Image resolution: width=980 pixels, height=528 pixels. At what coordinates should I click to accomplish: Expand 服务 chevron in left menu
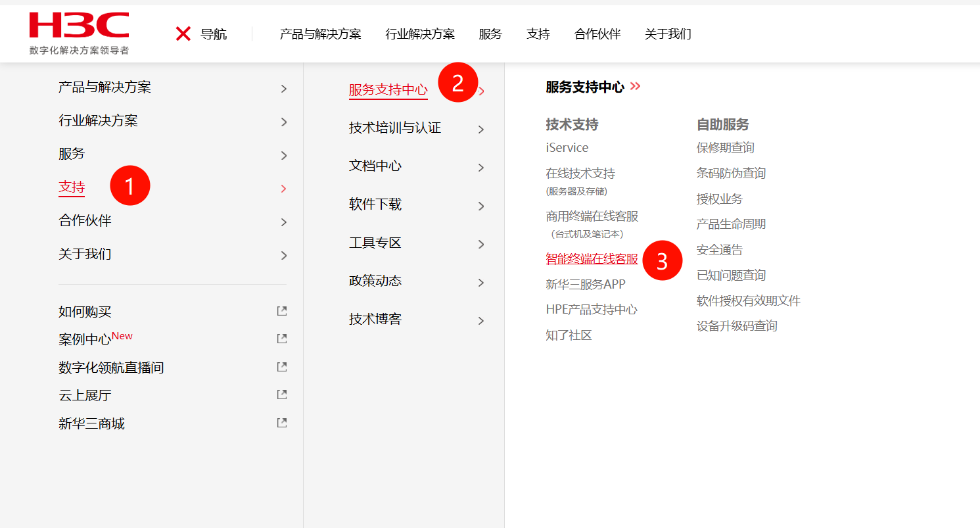[x=284, y=155]
